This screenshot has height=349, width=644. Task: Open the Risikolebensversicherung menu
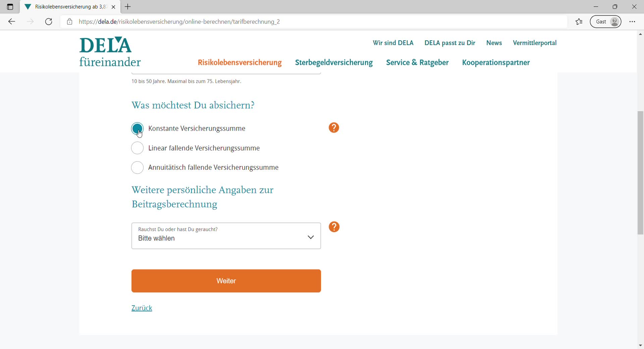point(239,63)
